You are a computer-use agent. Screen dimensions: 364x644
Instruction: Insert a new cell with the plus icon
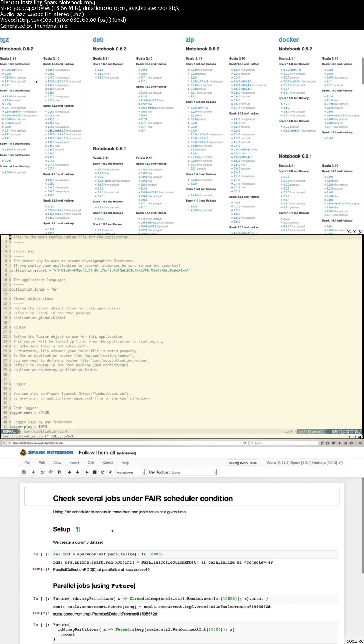tap(33, 472)
